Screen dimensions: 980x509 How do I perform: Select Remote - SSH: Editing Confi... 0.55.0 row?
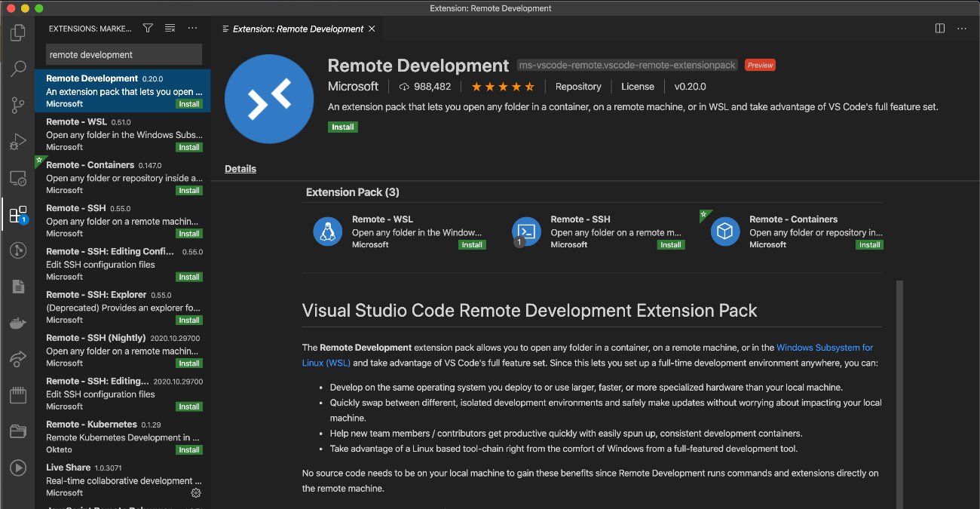[x=123, y=264]
